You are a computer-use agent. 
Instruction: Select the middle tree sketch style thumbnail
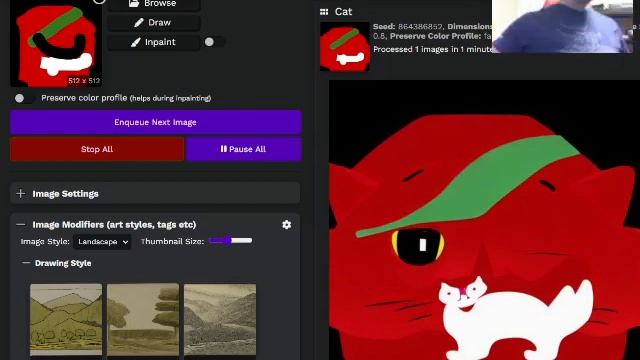point(143,319)
